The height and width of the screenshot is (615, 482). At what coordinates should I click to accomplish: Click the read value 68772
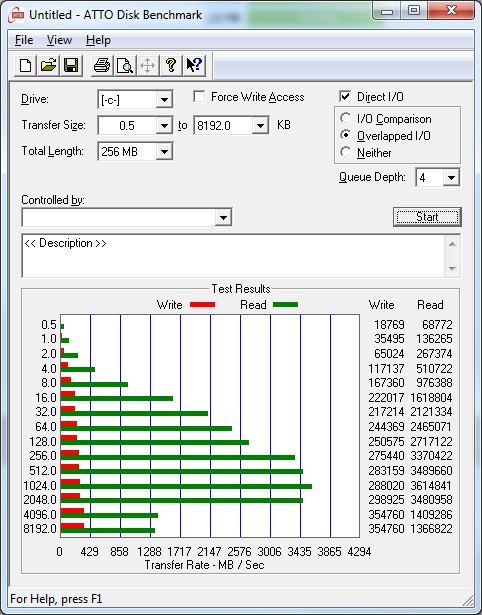[437, 325]
